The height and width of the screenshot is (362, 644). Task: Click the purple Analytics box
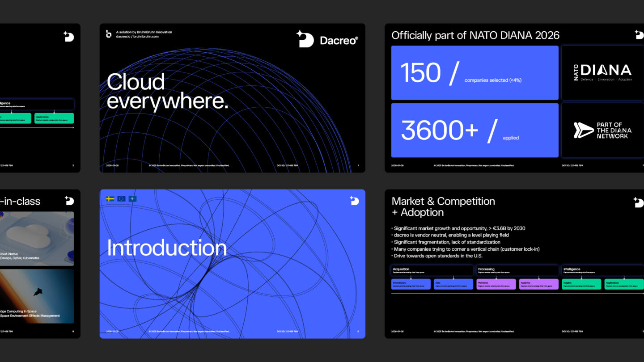[539, 284]
